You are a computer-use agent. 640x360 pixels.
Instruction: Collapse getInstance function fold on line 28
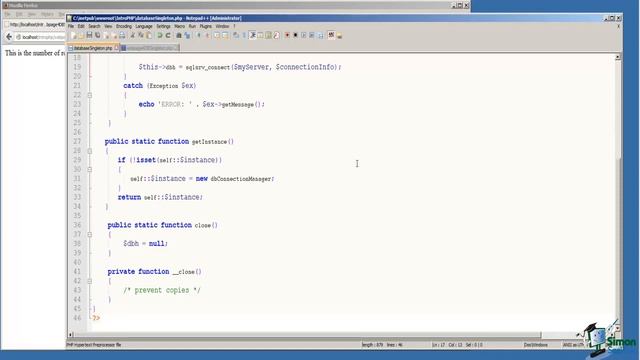pyautogui.click(x=90, y=151)
